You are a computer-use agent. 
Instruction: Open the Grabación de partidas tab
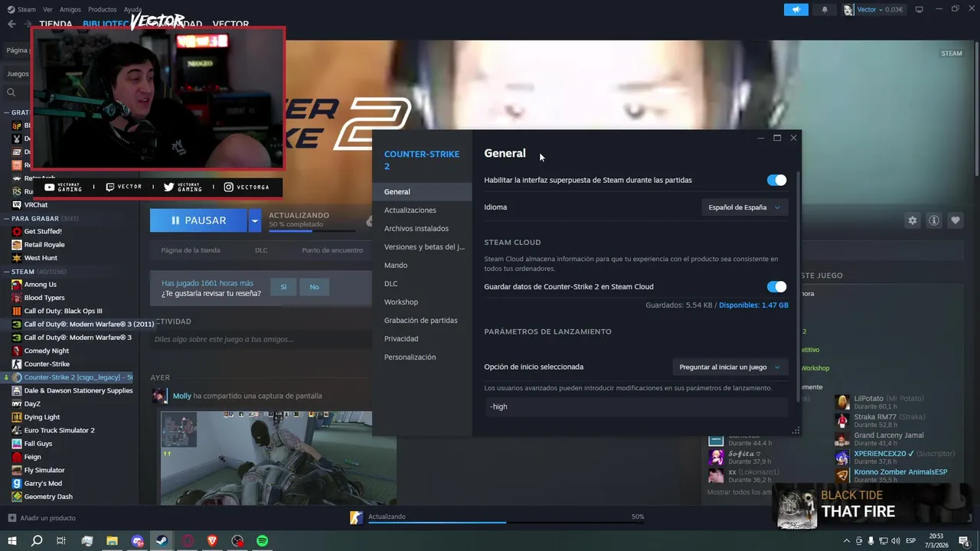tap(422, 321)
